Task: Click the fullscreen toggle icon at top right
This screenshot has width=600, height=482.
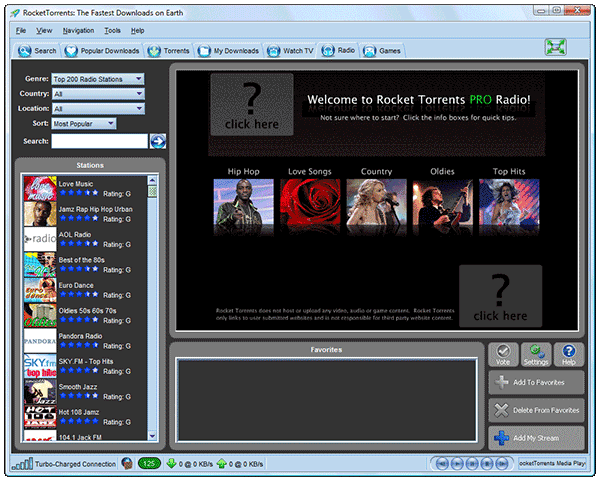Action: point(555,47)
